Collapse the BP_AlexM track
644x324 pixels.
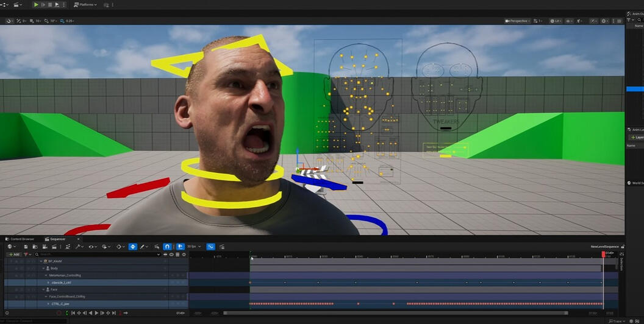click(41, 261)
